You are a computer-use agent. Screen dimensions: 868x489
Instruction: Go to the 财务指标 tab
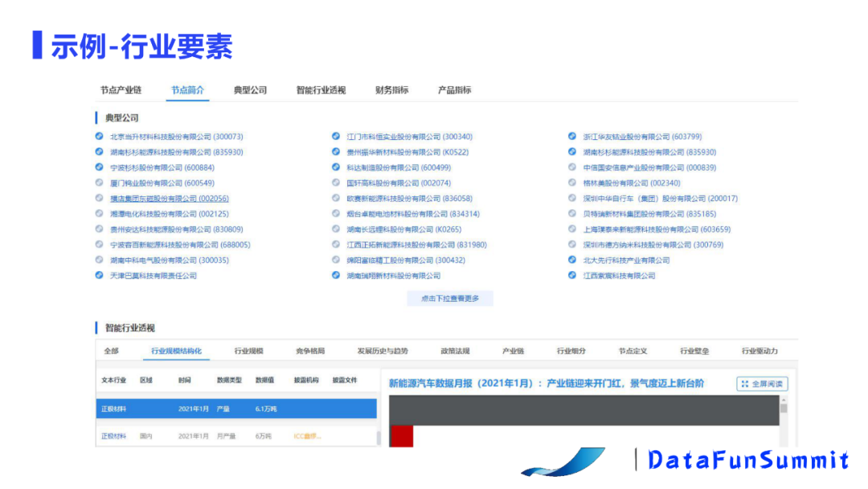[392, 90]
